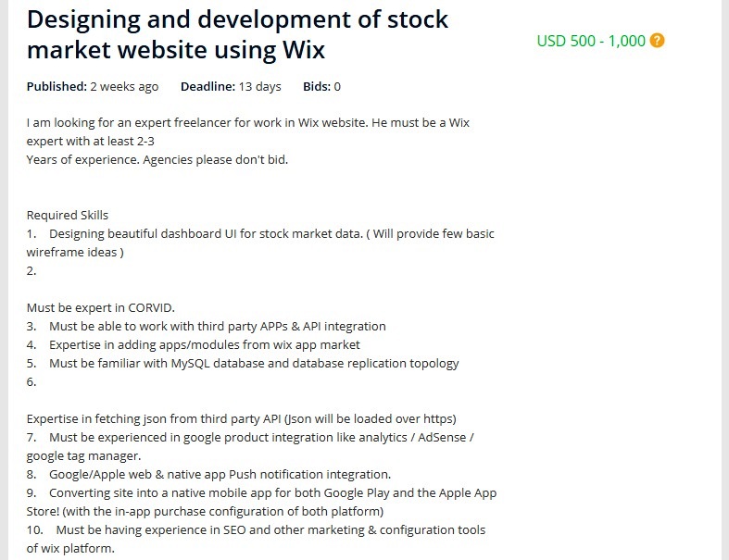Click the USD 500 - 1,000 budget text

coord(591,41)
